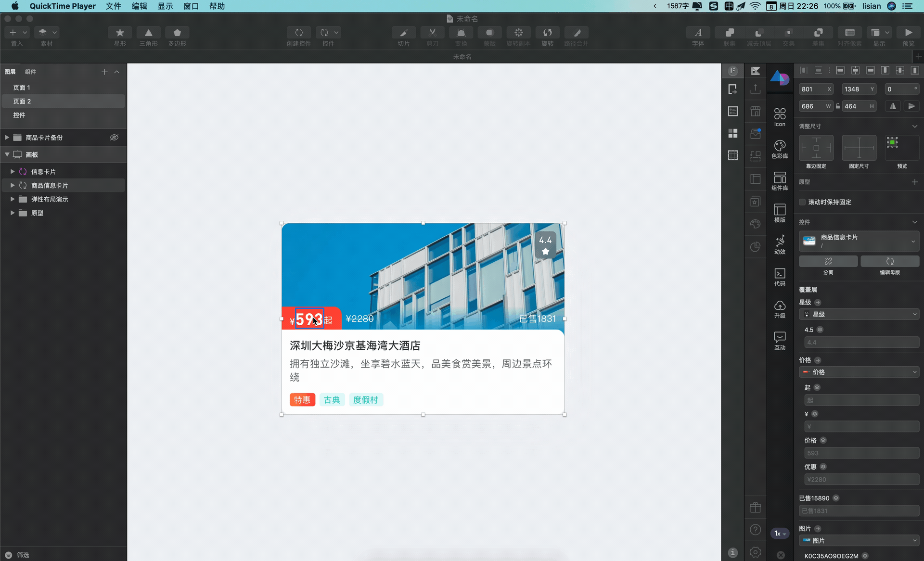The image size is (924, 561).
Task: Expand the 信息卡片 layer group
Action: [13, 172]
